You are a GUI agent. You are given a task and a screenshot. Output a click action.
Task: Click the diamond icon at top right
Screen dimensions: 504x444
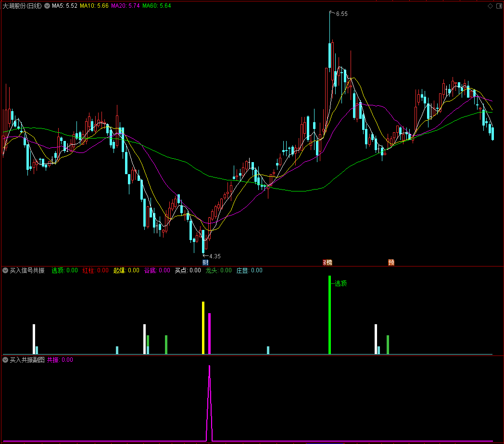coord(490,6)
